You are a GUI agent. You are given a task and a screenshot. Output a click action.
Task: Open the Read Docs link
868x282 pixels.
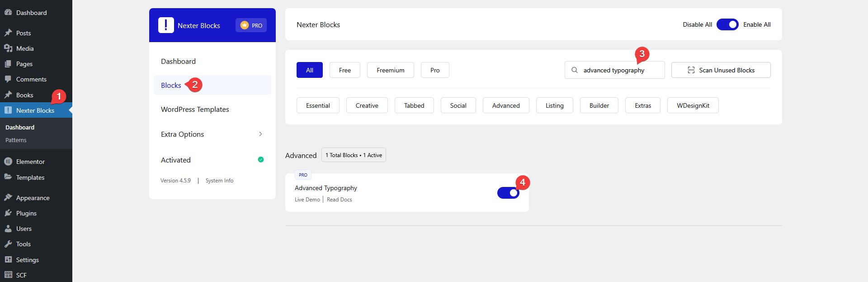pyautogui.click(x=339, y=200)
